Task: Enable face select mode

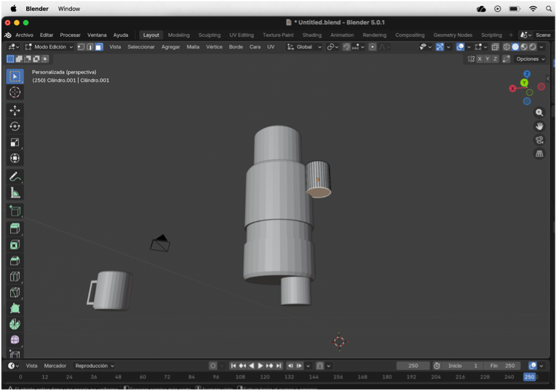Action: point(99,47)
